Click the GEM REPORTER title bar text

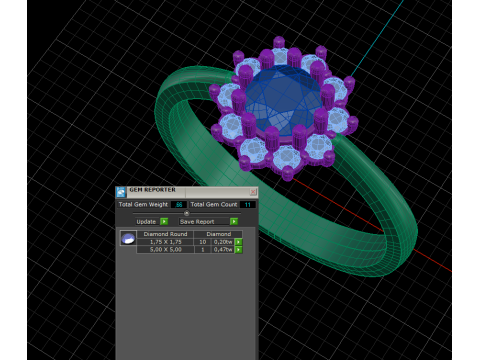point(153,190)
